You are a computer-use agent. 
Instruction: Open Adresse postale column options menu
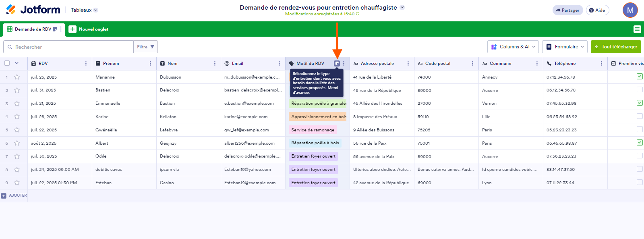coord(408,63)
